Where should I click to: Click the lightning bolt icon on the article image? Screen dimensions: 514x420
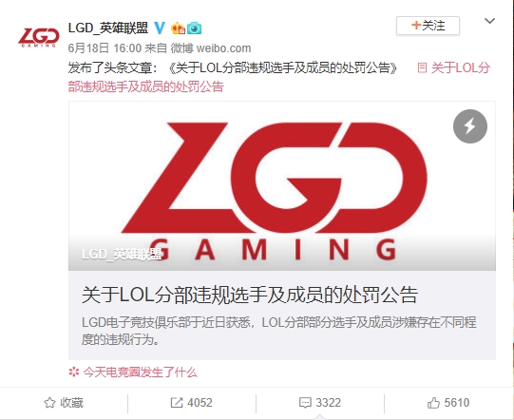(x=470, y=126)
